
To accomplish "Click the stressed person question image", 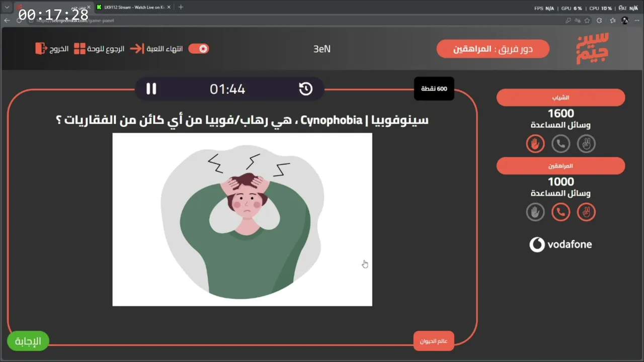I will (x=242, y=219).
